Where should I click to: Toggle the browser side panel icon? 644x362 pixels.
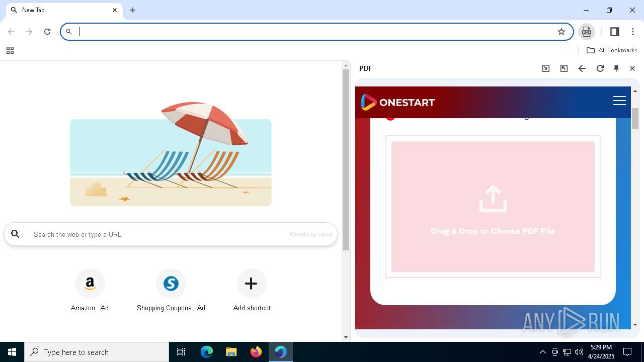614,32
